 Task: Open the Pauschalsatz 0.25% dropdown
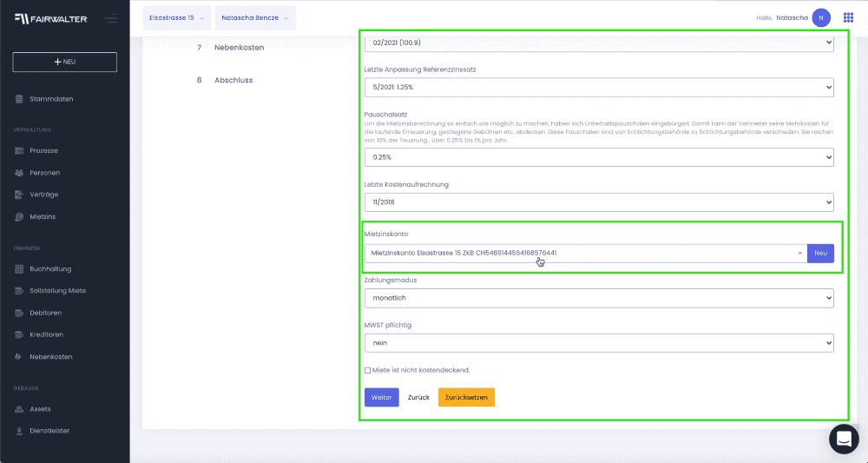tap(598, 157)
